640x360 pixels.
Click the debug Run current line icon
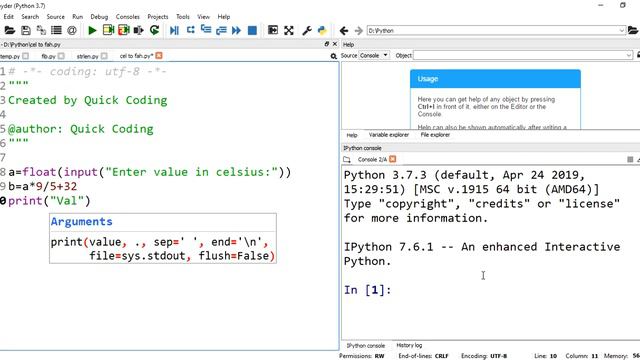(x=190, y=30)
